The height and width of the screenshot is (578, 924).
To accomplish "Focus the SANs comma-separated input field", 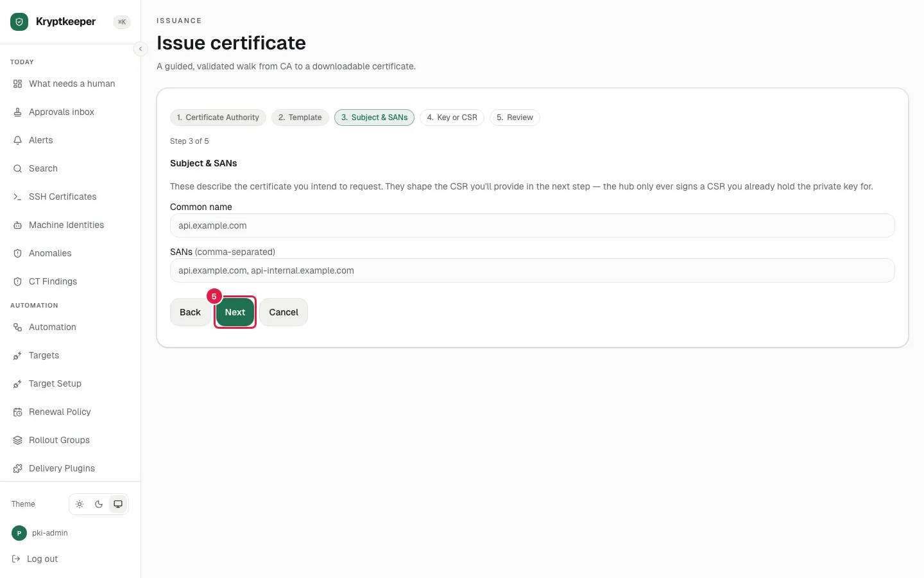I will tap(533, 270).
